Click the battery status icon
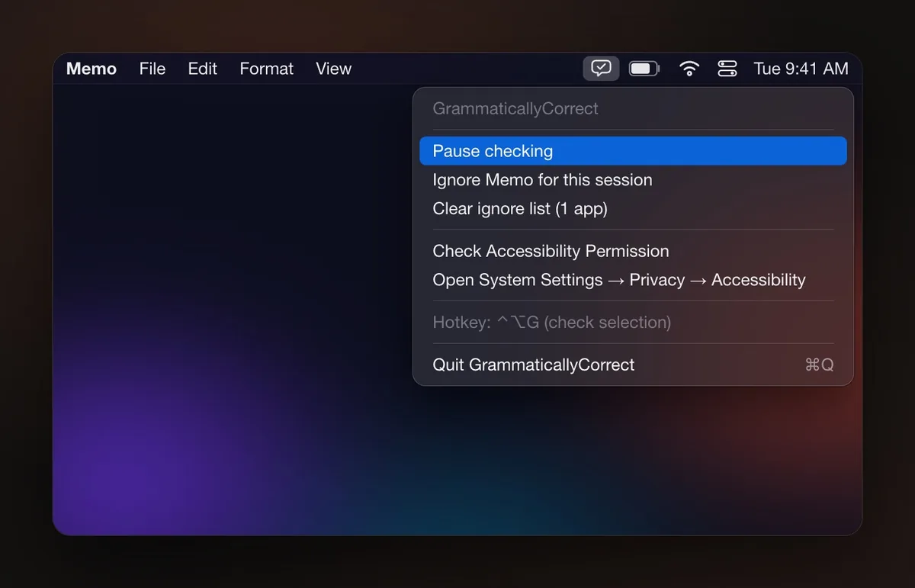This screenshot has height=588, width=915. pos(644,69)
